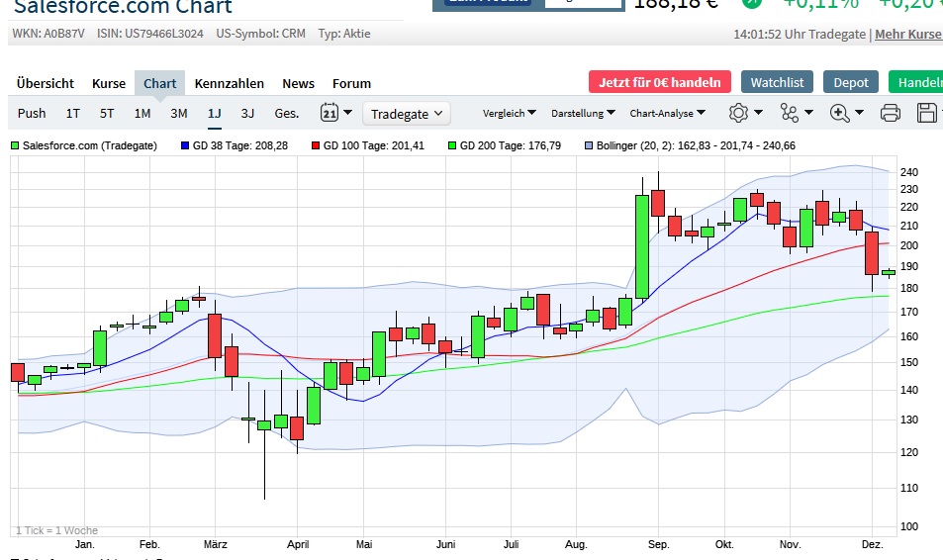Select the 5T timeframe
The image size is (943, 560).
click(x=107, y=113)
